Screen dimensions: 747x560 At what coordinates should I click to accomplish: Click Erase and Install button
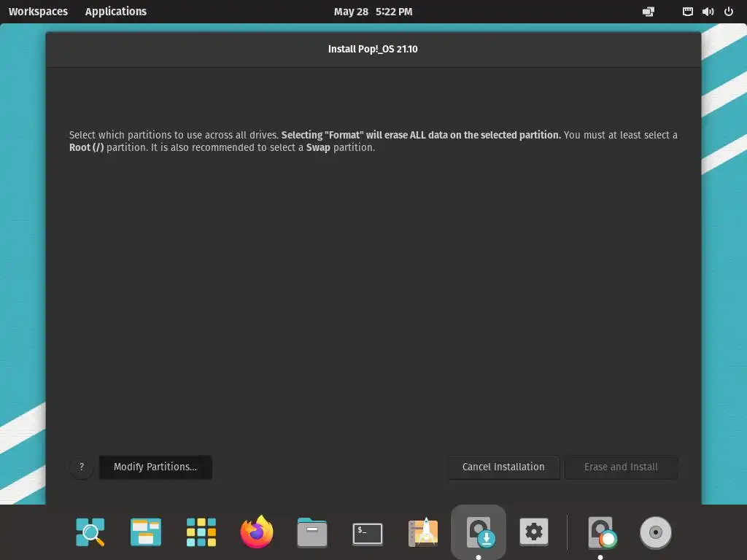(x=621, y=467)
